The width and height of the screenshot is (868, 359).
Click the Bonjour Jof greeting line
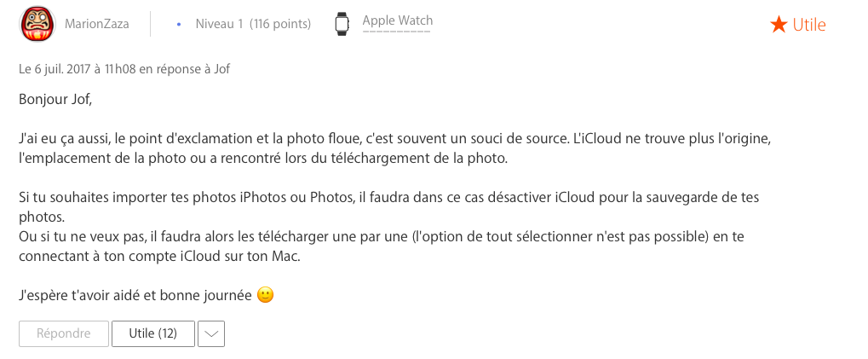pos(55,99)
